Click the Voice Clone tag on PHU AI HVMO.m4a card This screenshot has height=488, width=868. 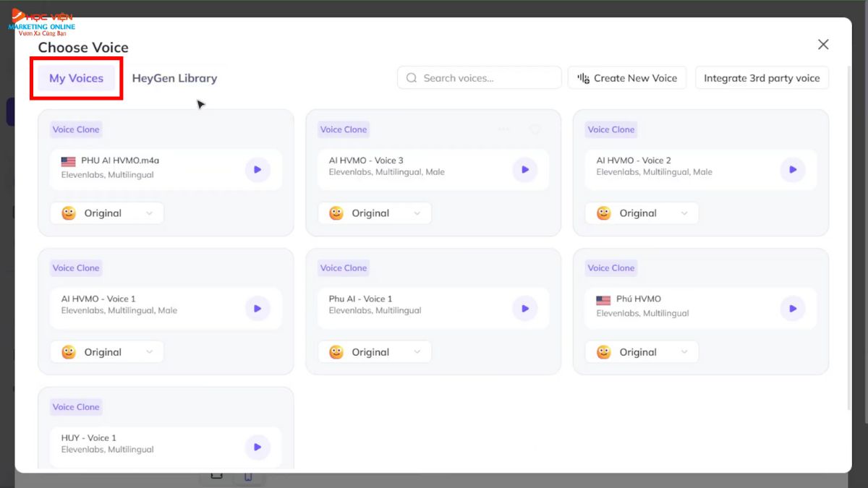tap(76, 129)
